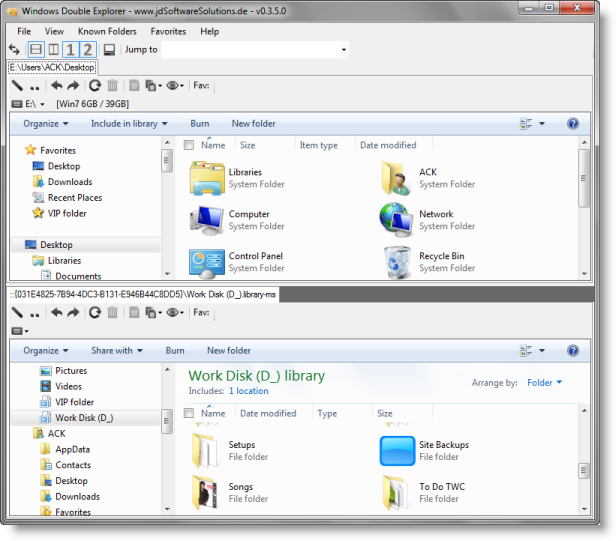
Task: Toggle select-all checkbox in top pane header
Action: (x=188, y=146)
